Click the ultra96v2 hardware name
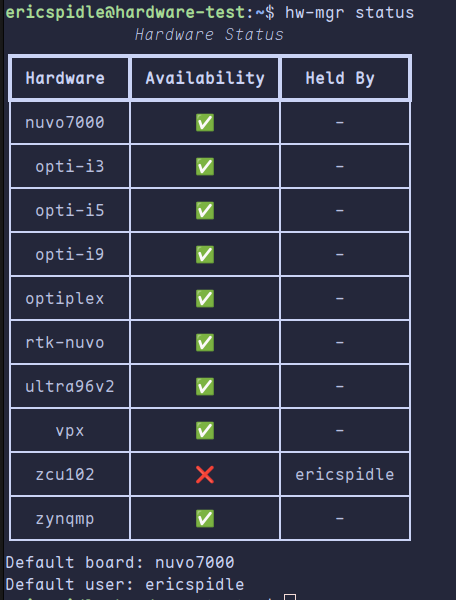This screenshot has width=456, height=600. [70, 387]
